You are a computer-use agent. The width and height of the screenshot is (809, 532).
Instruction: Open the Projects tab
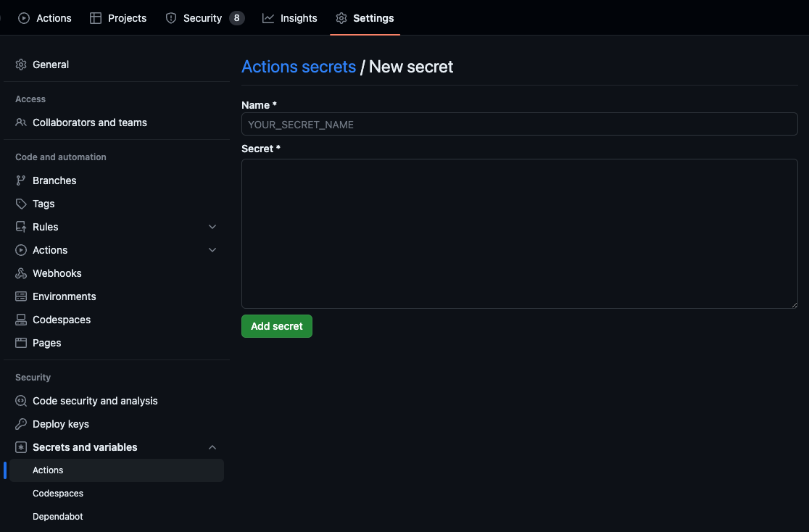[118, 18]
